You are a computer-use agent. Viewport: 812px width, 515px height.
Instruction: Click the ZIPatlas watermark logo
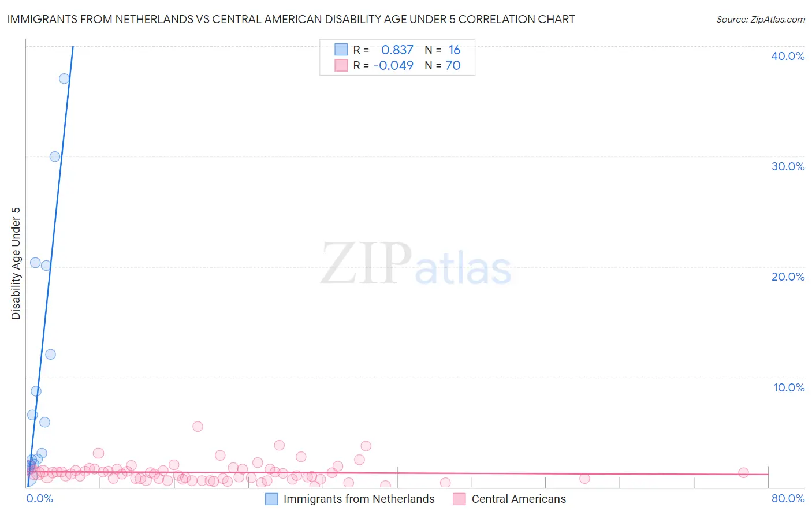(x=416, y=264)
